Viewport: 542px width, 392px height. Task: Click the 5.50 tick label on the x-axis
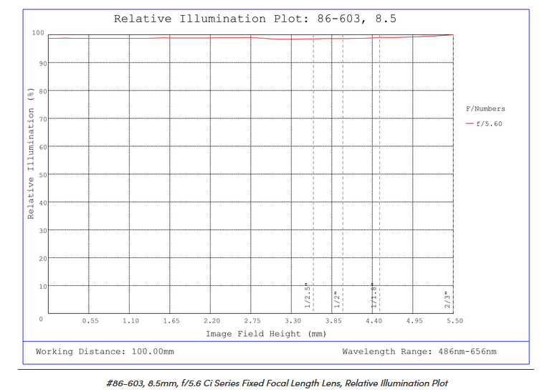[454, 320]
